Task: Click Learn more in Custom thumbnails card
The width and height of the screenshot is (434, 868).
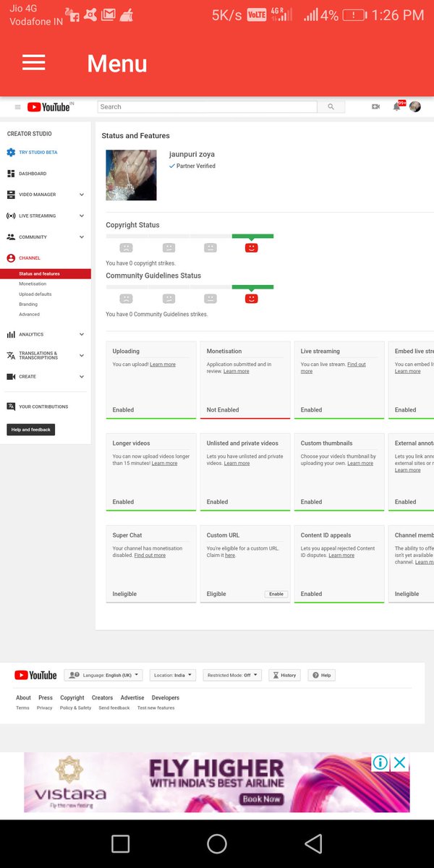Action: [x=360, y=463]
